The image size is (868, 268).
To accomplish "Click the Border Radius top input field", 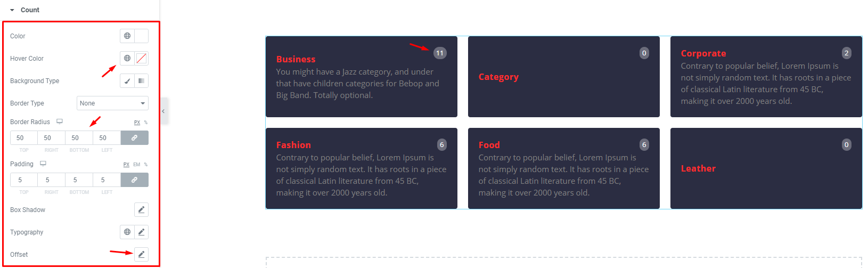I will (x=24, y=138).
